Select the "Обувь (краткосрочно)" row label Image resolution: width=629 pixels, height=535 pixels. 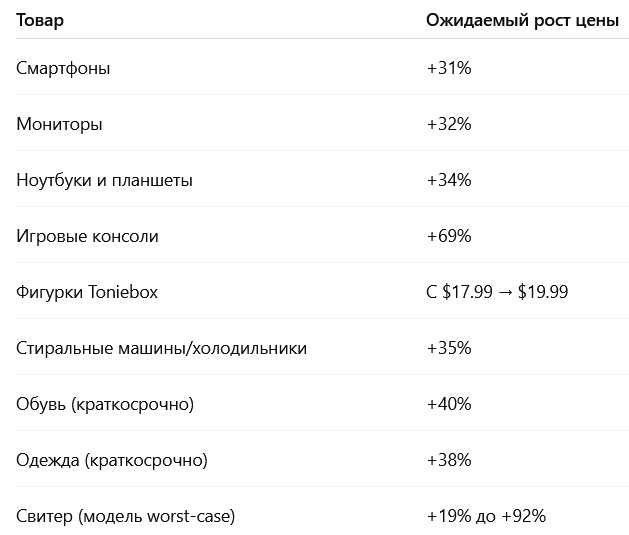[105, 404]
